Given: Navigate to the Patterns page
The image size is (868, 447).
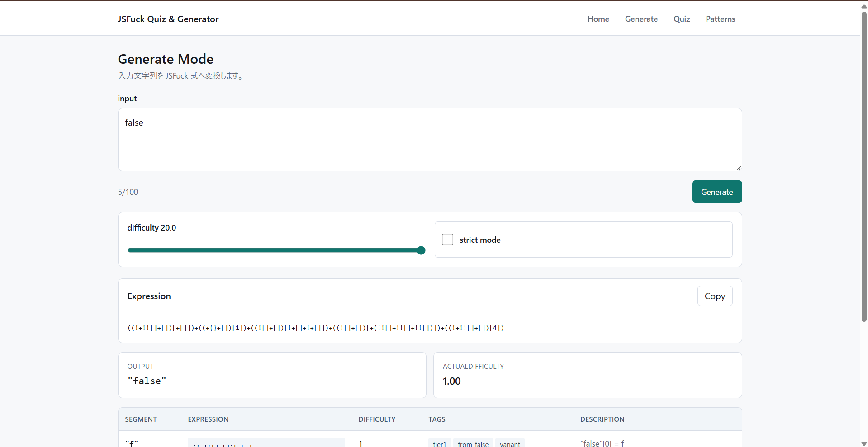Looking at the screenshot, I should pos(720,19).
